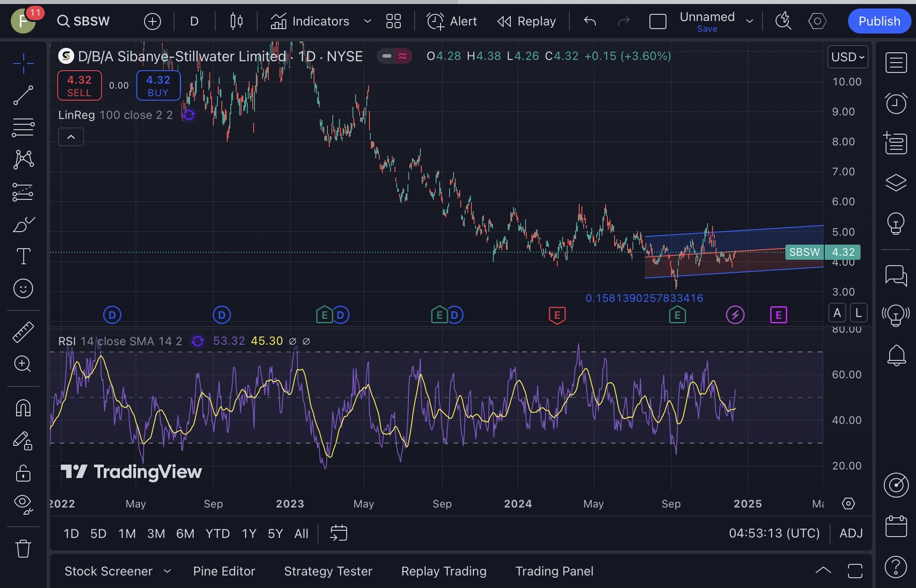Start bar Replay mode
916x588 pixels.
pos(527,21)
